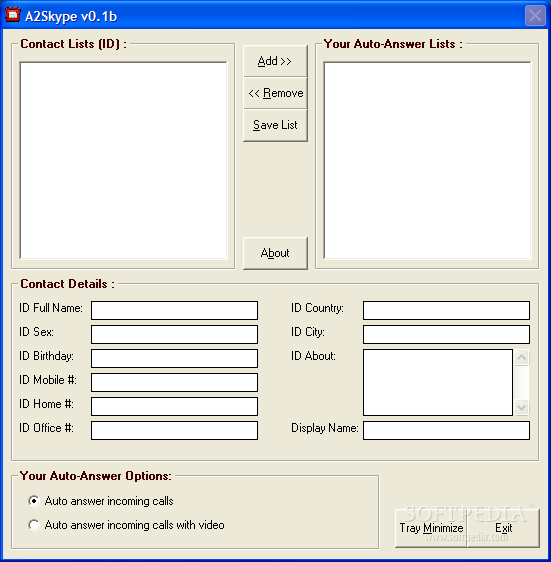Focus the ID Home # field
551x562 pixels.
174,406
